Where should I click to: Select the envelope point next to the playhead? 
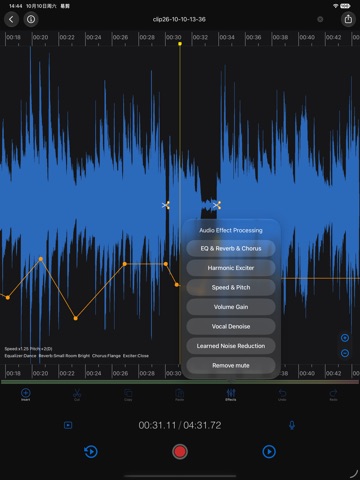pyautogui.click(x=177, y=285)
